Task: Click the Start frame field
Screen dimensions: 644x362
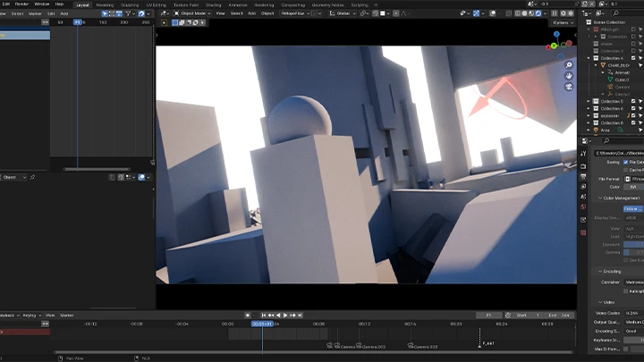Action: click(529, 316)
